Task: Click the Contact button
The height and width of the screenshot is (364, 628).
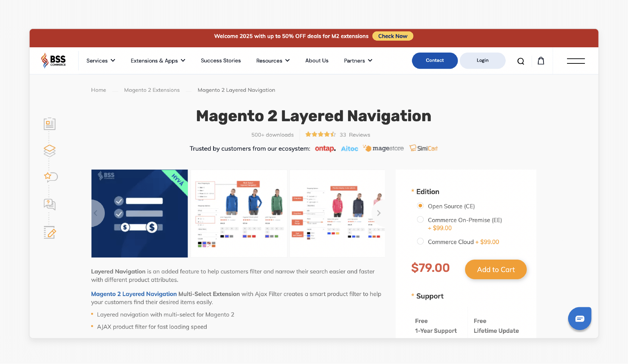Action: point(435,61)
